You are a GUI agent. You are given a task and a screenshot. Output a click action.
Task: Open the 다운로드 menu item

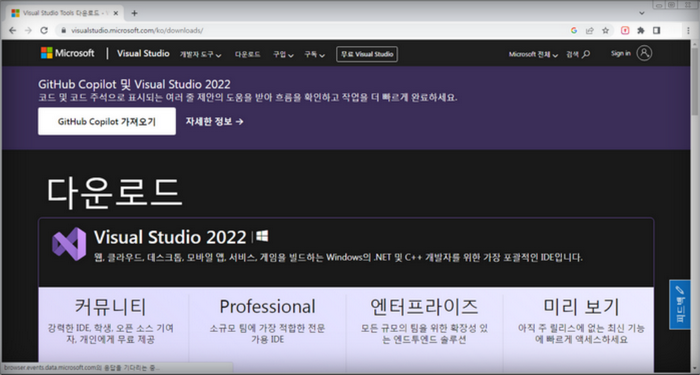(x=248, y=54)
